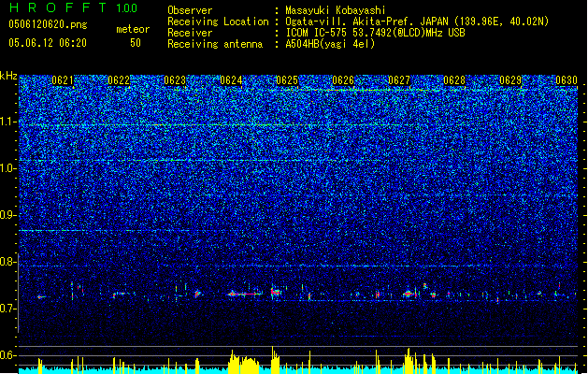This screenshot has height=374, width=588.
Task: Click the 0.9 frequency axis label
Action: (x=8, y=215)
